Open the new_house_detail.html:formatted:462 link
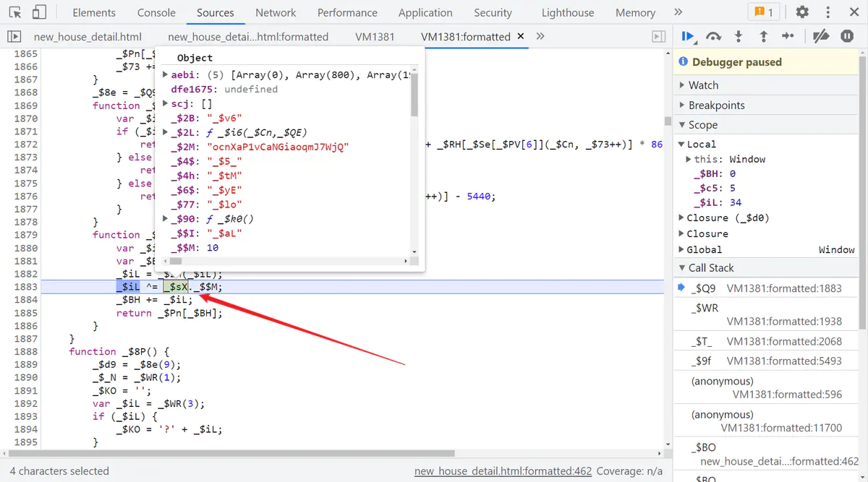The height and width of the screenshot is (482, 868). [503, 471]
